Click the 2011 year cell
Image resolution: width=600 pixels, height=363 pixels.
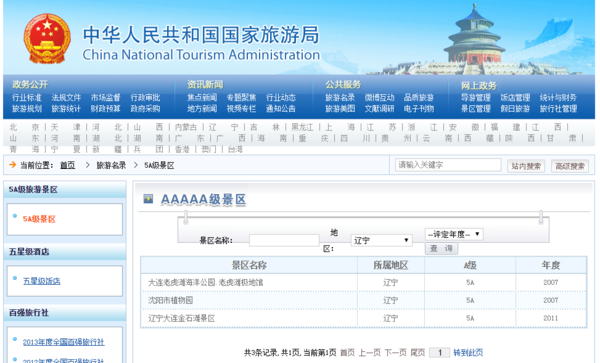pyautogui.click(x=550, y=318)
